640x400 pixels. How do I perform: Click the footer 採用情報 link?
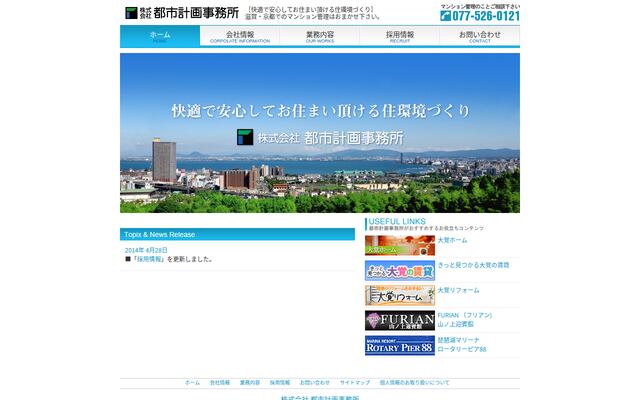[x=280, y=383]
